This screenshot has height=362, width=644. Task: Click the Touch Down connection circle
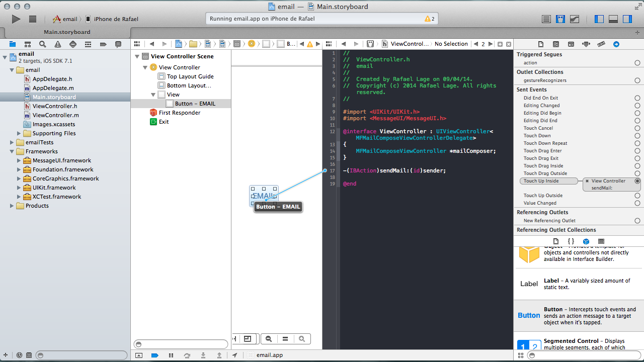coord(637,136)
